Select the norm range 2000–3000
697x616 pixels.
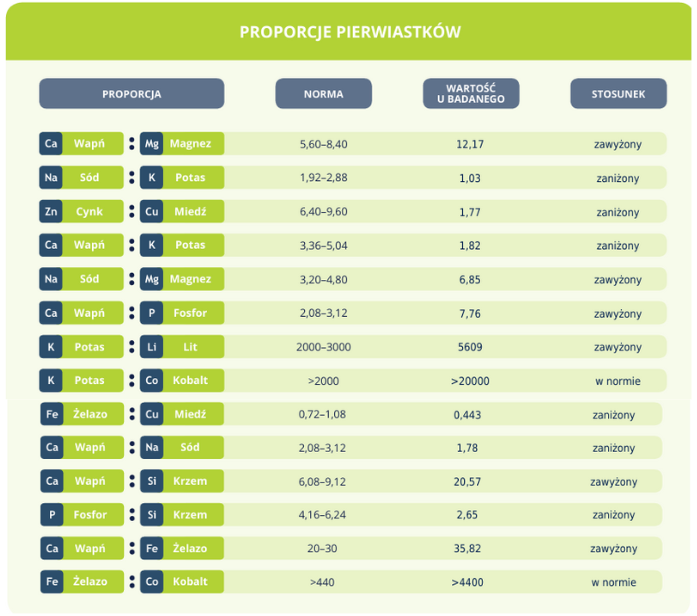324,347
